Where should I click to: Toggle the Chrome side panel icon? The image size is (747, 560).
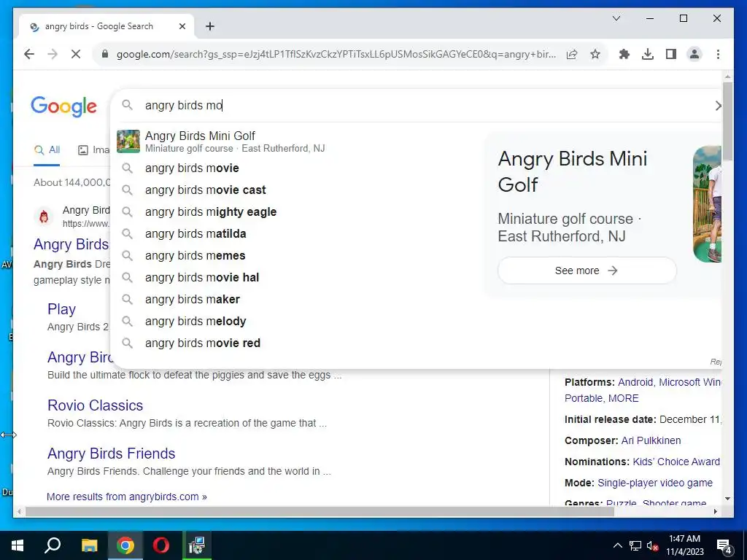pyautogui.click(x=671, y=54)
